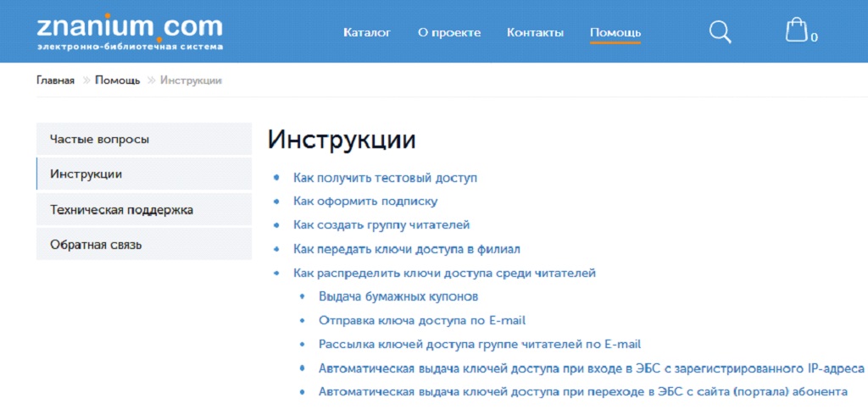Open the Как получить тестовый доступ link
The width and height of the screenshot is (868, 409).
tap(385, 178)
